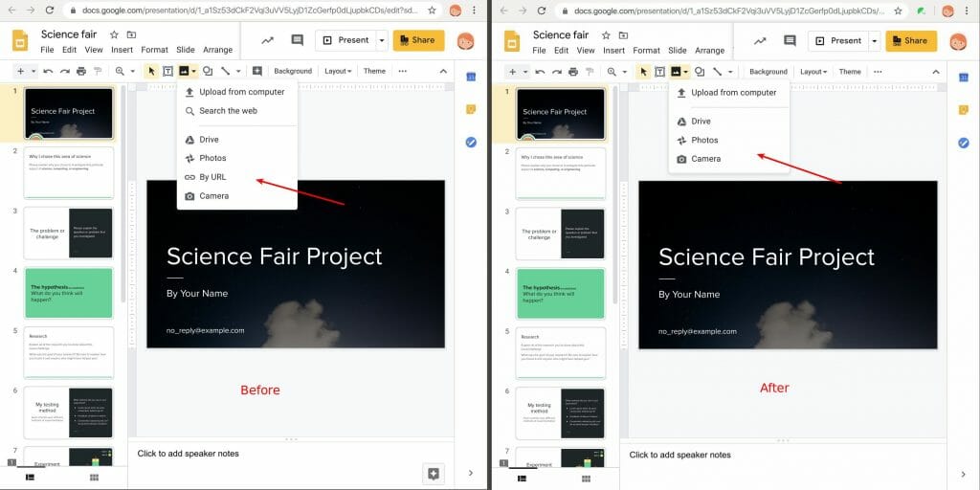980x490 pixels.
Task: Open line tool dropdown arrow in After toolbar
Action: click(x=730, y=72)
